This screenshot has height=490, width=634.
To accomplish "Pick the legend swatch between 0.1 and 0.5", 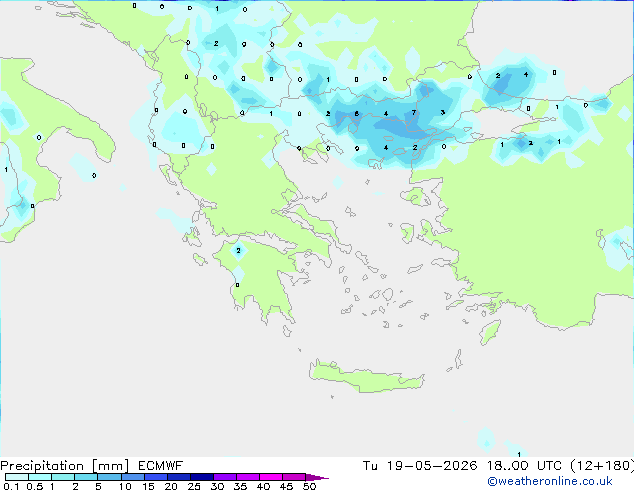I will click(x=17, y=477).
